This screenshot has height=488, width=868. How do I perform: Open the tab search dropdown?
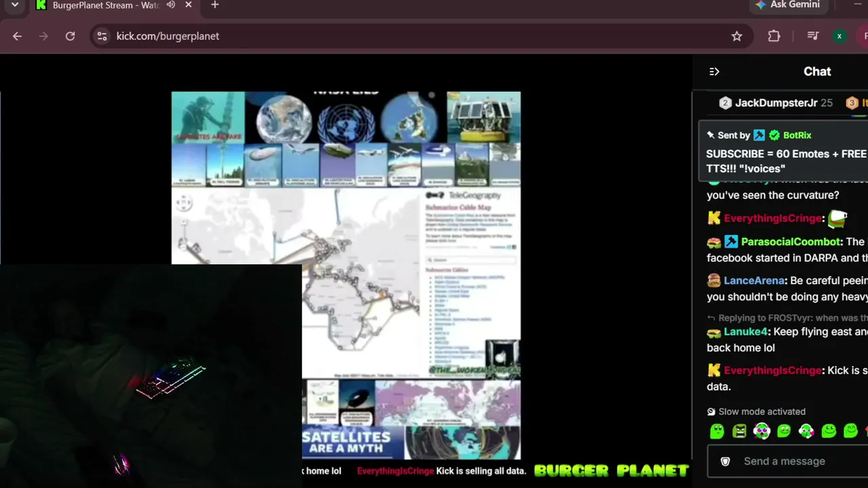(x=15, y=5)
